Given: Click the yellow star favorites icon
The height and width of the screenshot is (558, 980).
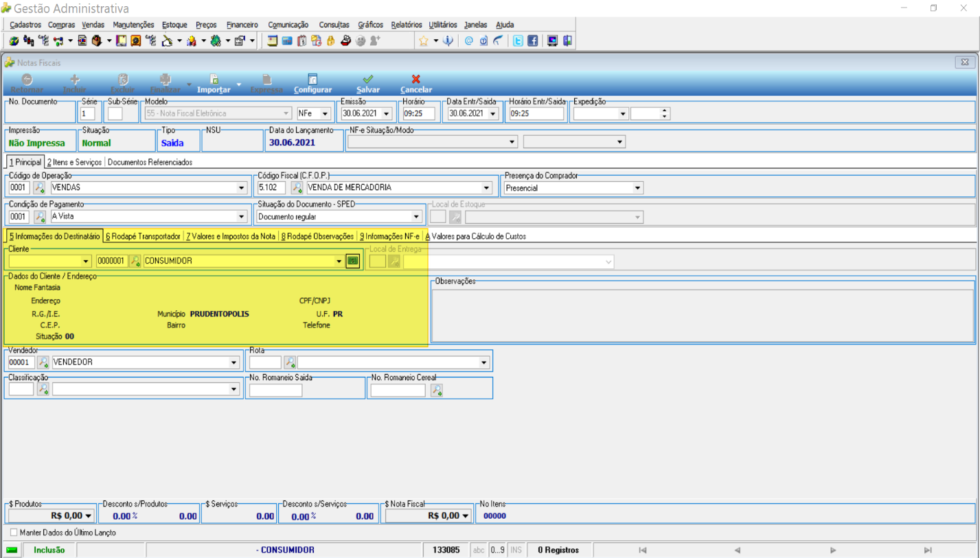Looking at the screenshot, I should pyautogui.click(x=424, y=40).
